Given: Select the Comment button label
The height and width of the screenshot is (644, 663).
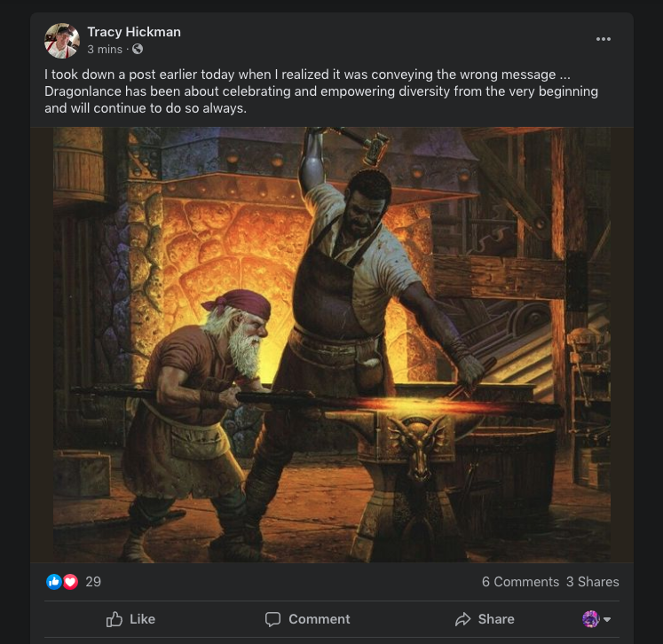Looking at the screenshot, I should point(320,619).
